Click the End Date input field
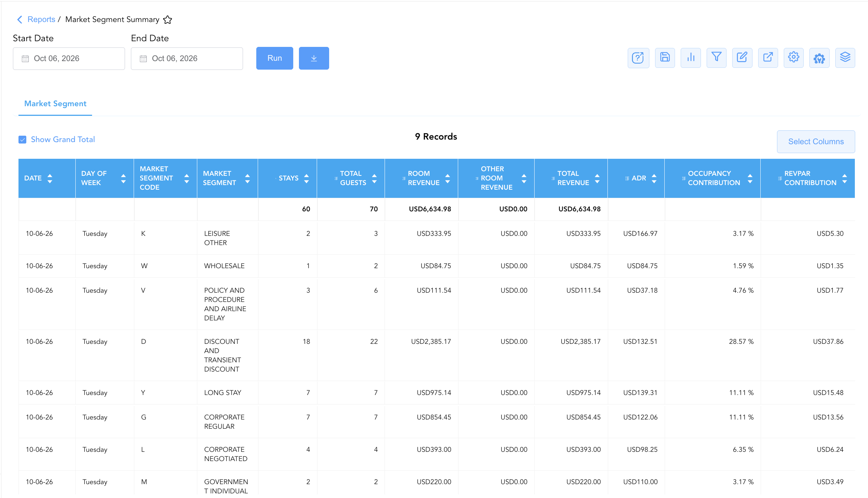 (187, 59)
